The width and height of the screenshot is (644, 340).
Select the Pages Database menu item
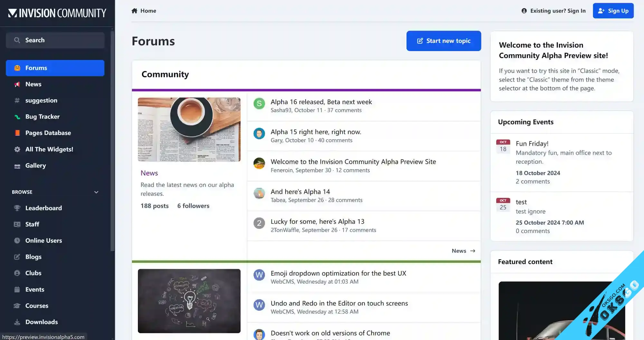coord(48,133)
